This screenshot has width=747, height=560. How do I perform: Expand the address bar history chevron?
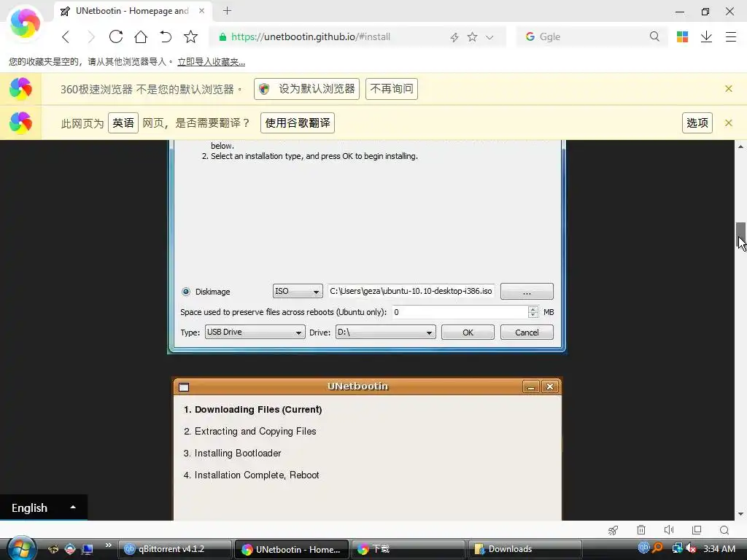[x=489, y=37]
